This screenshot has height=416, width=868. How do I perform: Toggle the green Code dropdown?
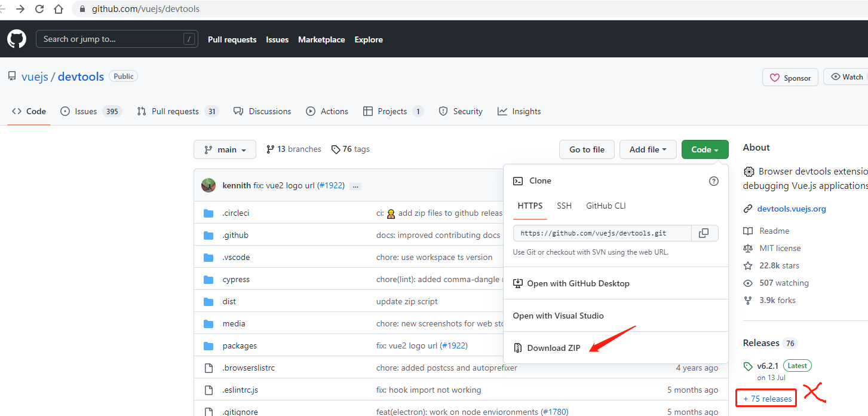[705, 149]
